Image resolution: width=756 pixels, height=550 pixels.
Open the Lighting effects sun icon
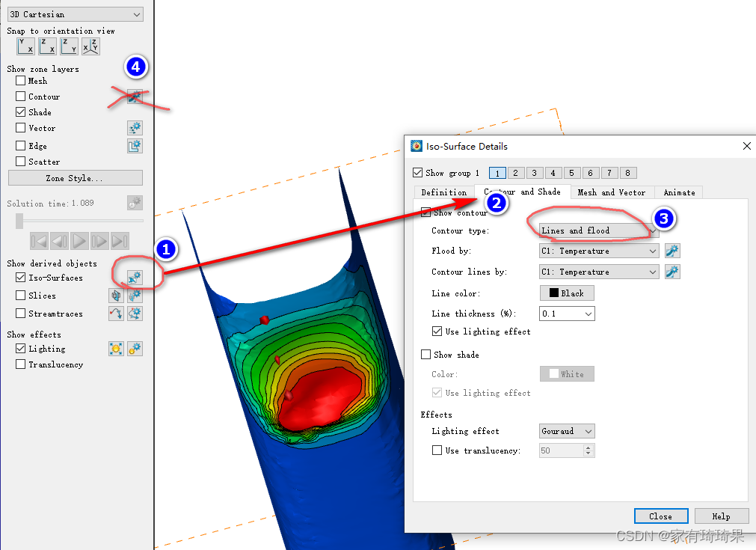click(x=116, y=348)
